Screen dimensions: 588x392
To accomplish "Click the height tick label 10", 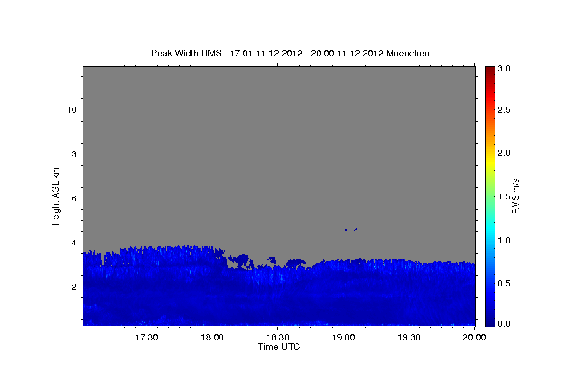I will (x=71, y=110).
